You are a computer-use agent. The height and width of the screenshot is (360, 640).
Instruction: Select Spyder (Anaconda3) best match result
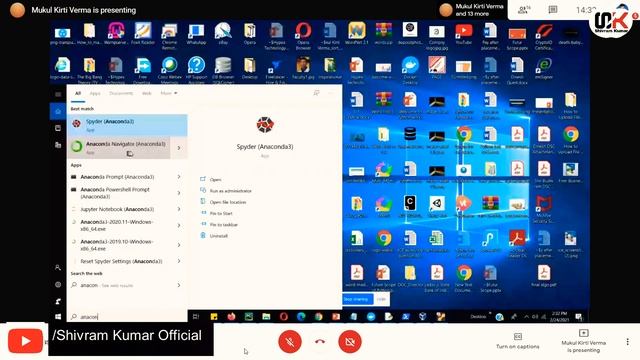127,125
